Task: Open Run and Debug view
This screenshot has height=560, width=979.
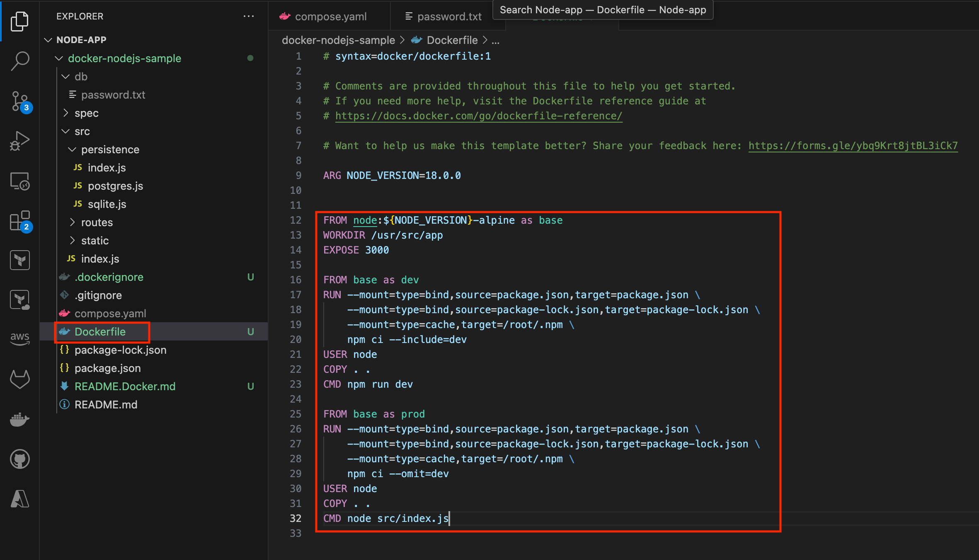Action: (x=19, y=141)
